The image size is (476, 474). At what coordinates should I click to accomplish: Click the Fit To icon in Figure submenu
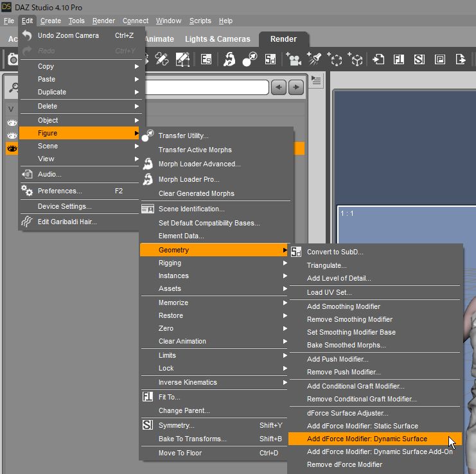[148, 397]
